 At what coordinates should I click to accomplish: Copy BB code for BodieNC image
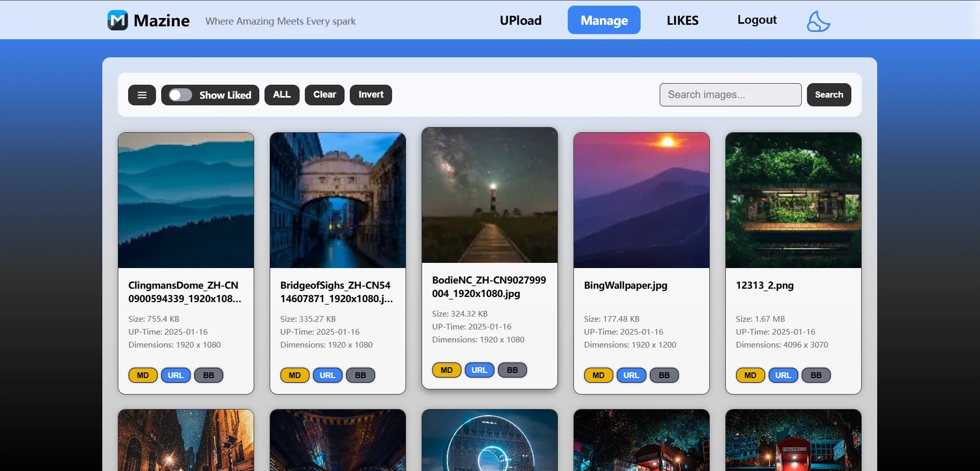512,370
